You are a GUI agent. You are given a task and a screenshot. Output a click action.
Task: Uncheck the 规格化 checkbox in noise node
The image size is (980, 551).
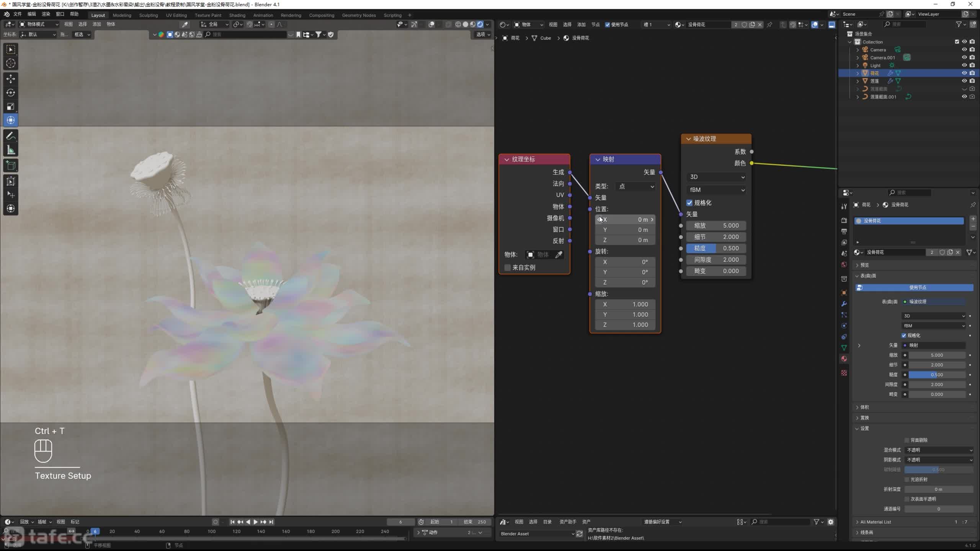point(689,203)
